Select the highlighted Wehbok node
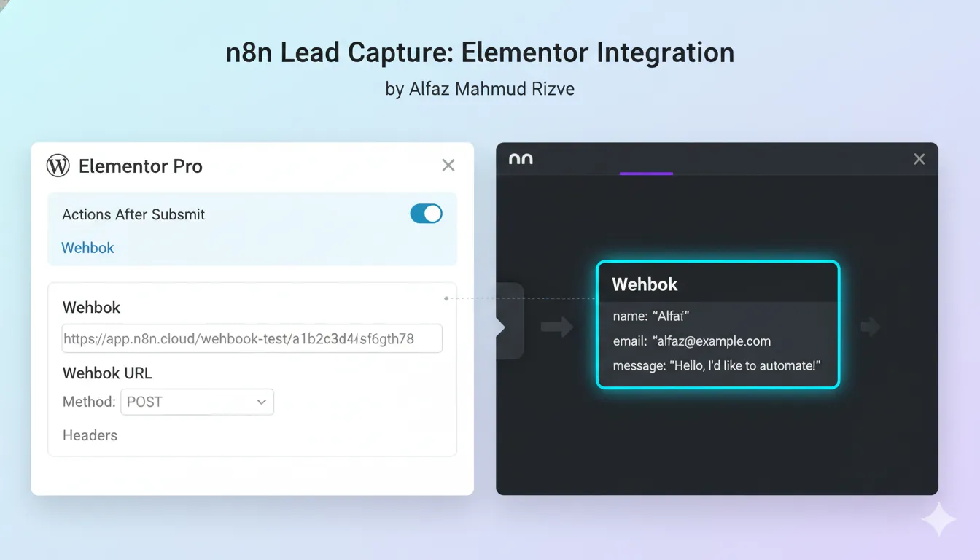 tap(717, 324)
